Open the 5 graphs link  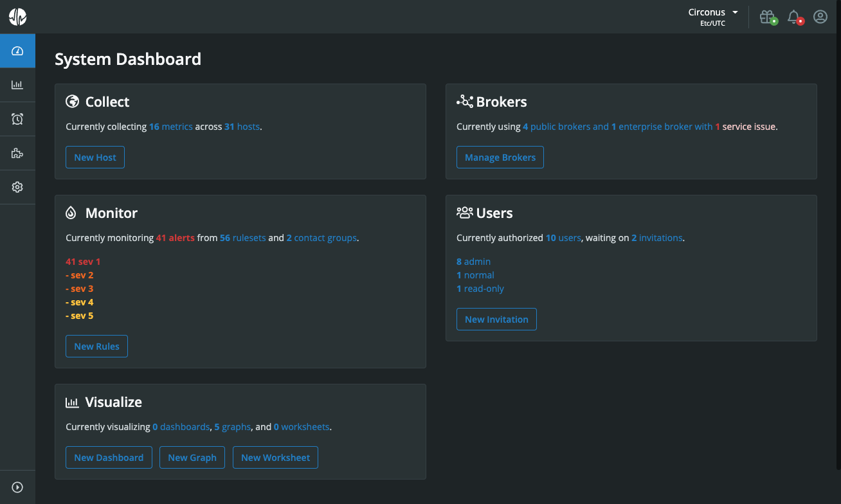233,426
